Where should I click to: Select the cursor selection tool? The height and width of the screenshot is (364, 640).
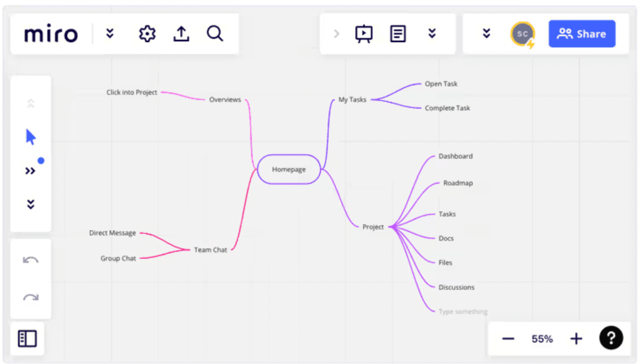(30, 136)
